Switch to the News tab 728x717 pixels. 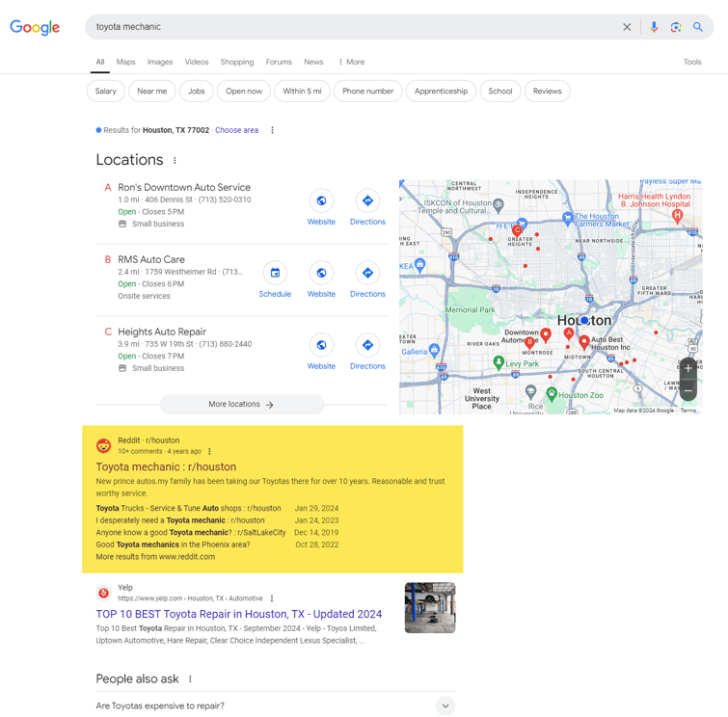pos(313,62)
